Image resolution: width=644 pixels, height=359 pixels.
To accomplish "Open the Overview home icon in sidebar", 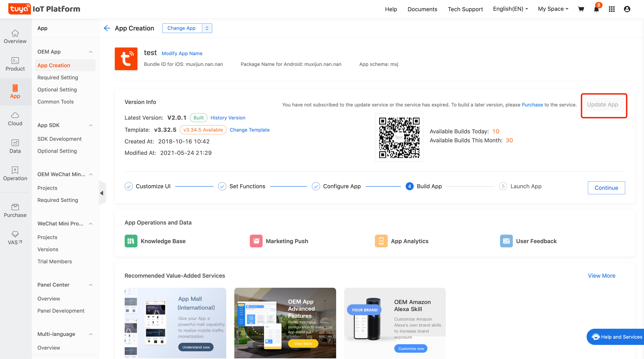I will (x=15, y=33).
